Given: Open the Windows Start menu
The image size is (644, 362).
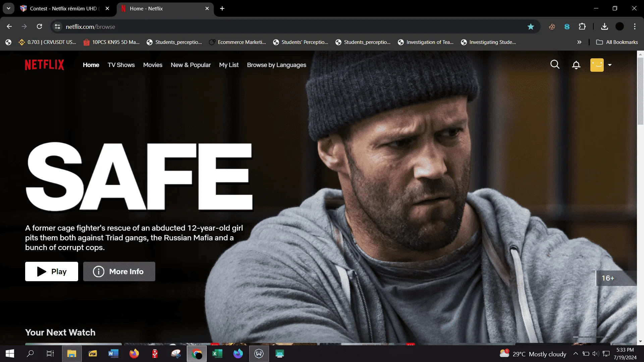Looking at the screenshot, I should click(x=10, y=354).
